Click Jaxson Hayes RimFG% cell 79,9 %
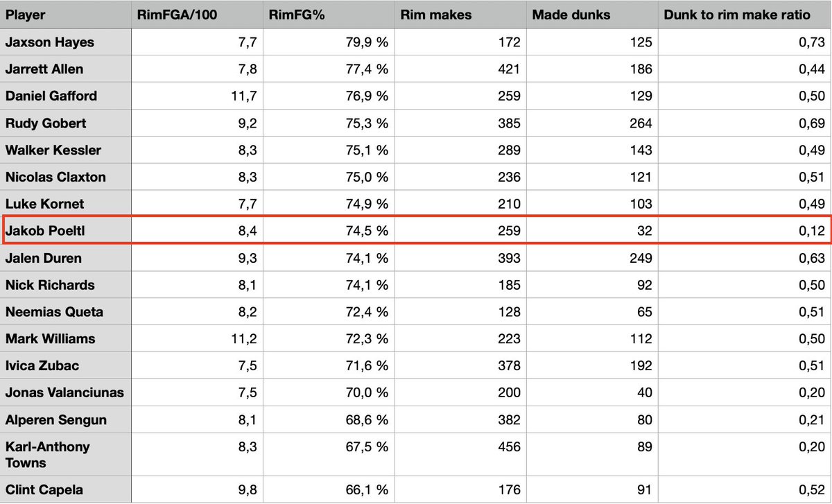832x504 pixels. pyautogui.click(x=329, y=42)
